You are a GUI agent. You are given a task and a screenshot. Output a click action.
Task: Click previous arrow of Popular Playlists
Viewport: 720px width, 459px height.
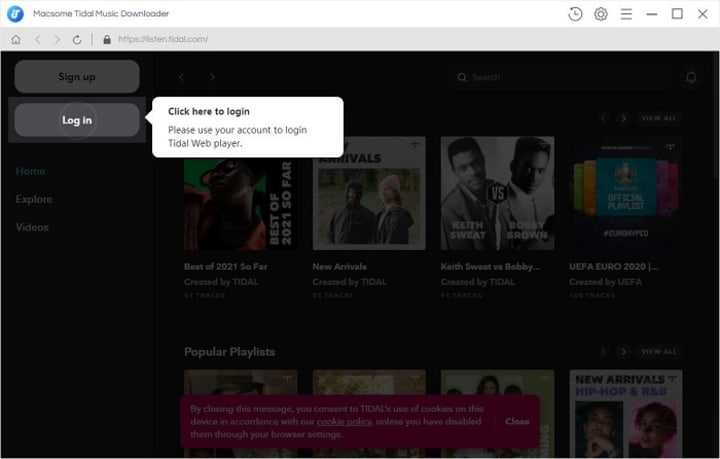[603, 352]
